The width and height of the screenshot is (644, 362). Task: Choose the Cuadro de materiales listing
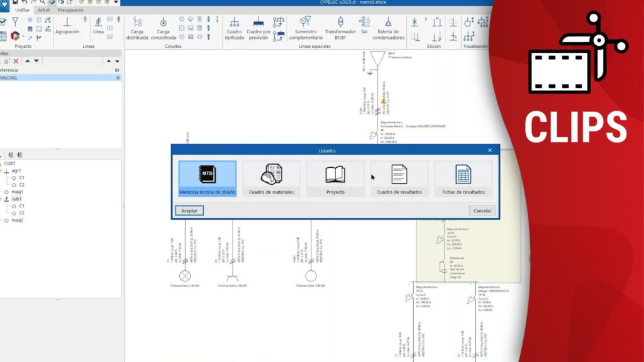click(271, 178)
